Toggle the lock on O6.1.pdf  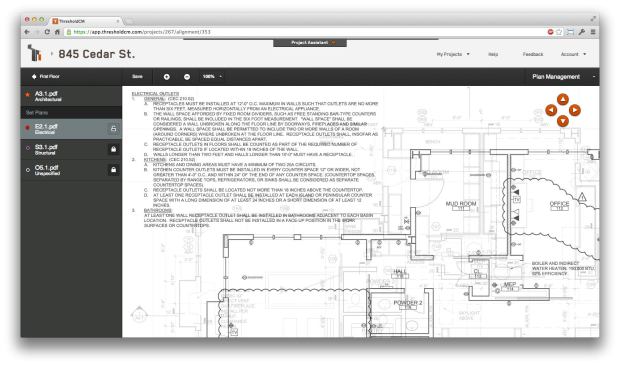pyautogui.click(x=113, y=170)
